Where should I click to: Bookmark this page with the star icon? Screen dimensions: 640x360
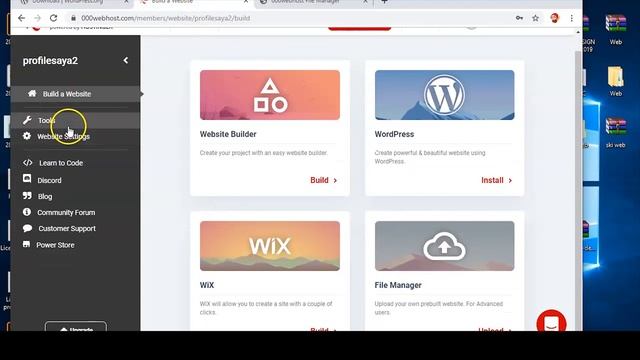click(x=536, y=18)
